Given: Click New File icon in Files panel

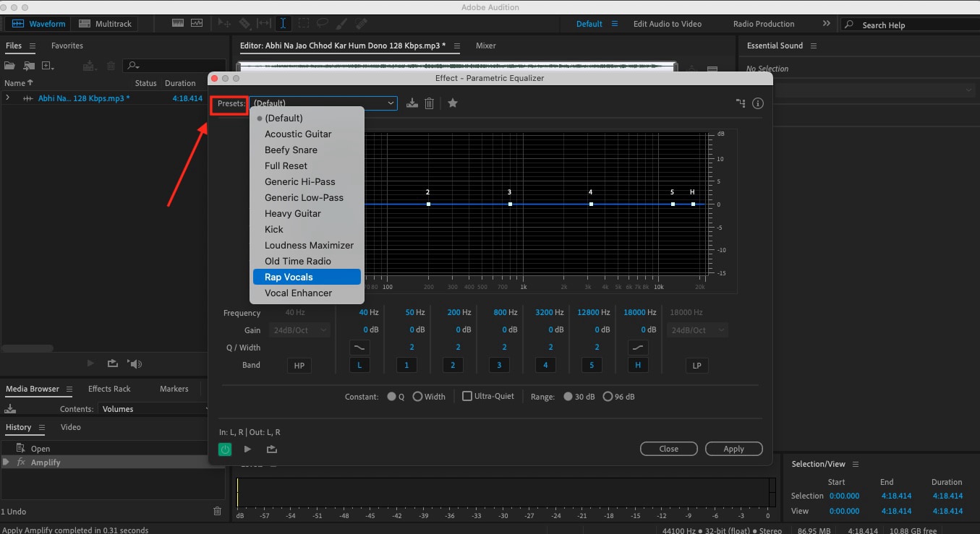Looking at the screenshot, I should 48,66.
